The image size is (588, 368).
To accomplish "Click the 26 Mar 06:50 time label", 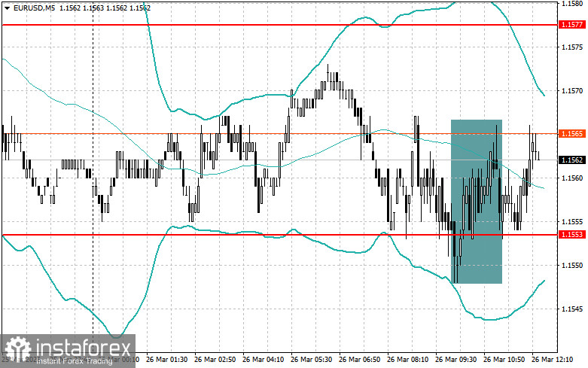I will (359, 360).
